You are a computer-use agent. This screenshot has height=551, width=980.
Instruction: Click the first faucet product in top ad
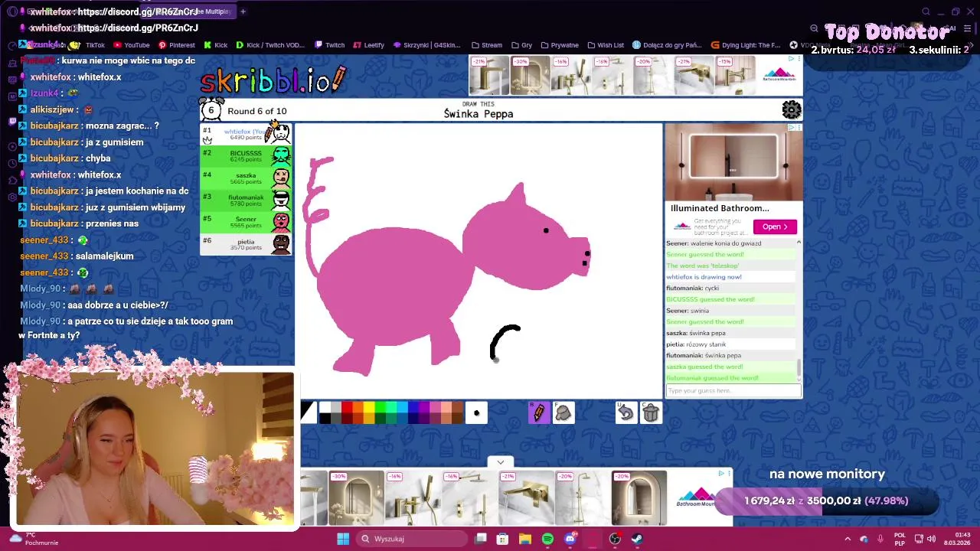(489, 75)
